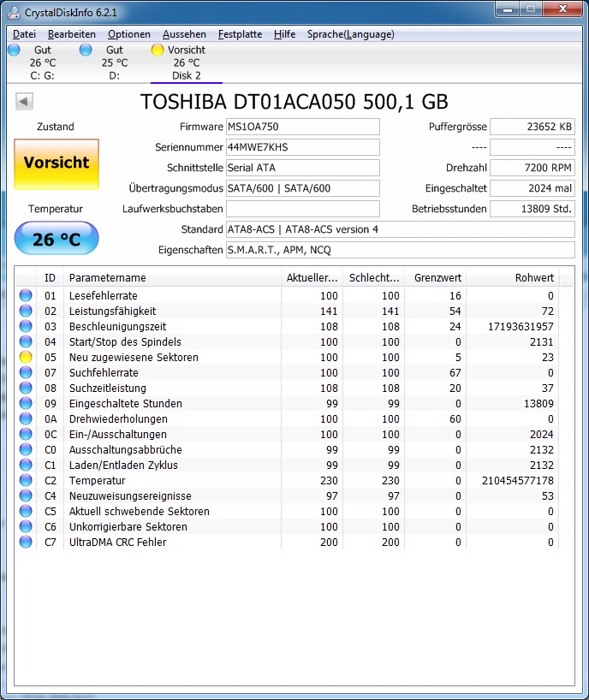Click the status orb of Beschleunigungszeit row
Screen dimensions: 589x700
pos(26,326)
